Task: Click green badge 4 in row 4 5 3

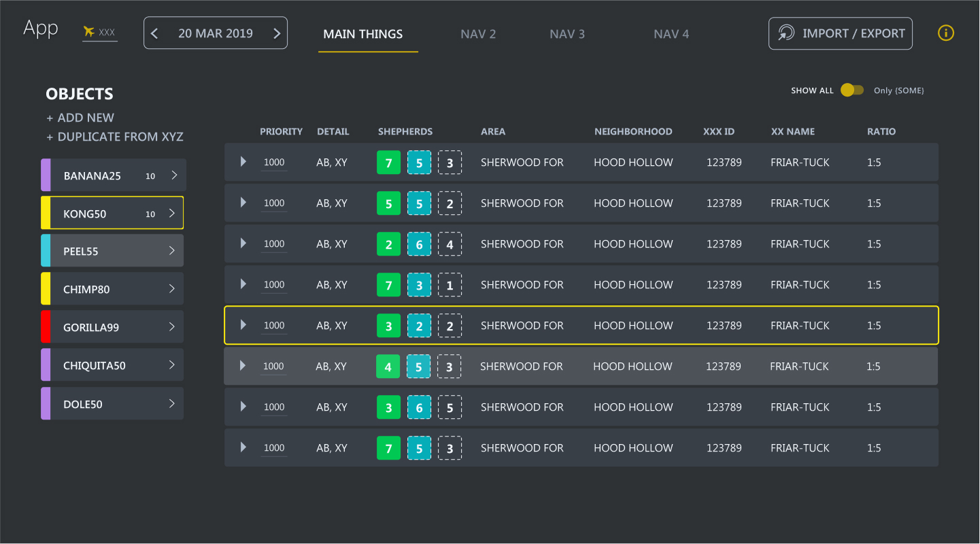Action: tap(388, 367)
